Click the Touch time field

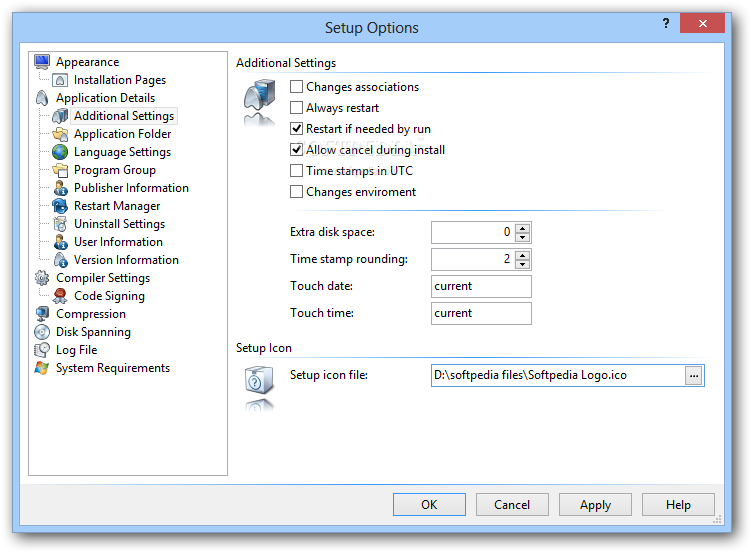481,313
